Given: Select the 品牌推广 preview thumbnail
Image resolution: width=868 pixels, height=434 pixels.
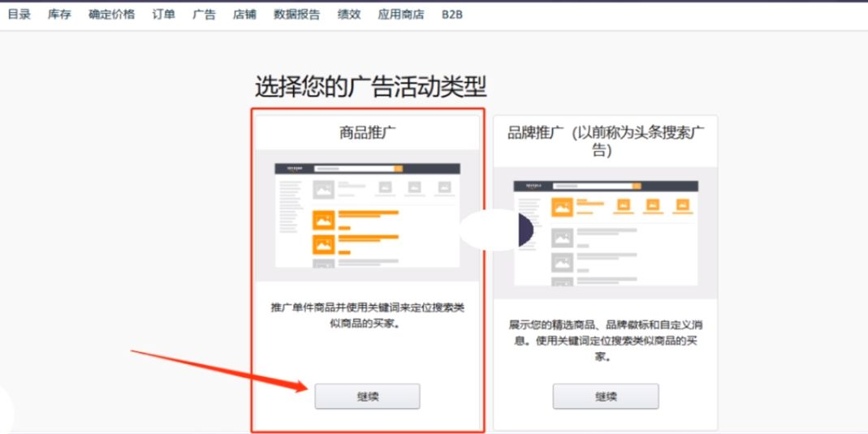Looking at the screenshot, I should (x=606, y=233).
